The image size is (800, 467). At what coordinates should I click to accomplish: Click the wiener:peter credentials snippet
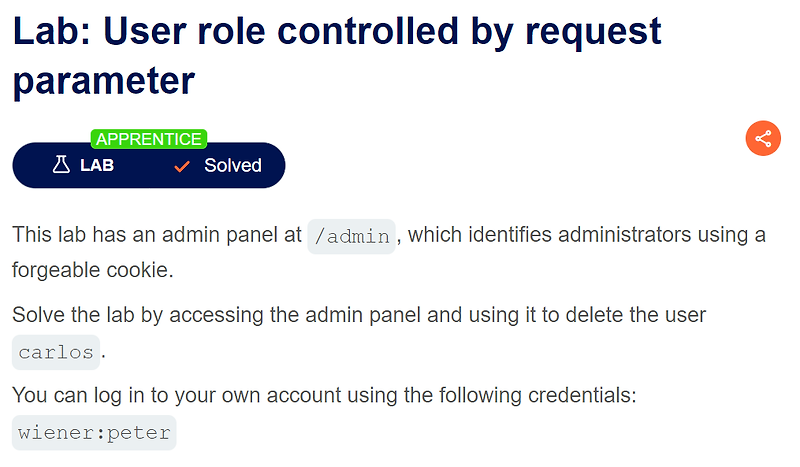click(x=94, y=433)
